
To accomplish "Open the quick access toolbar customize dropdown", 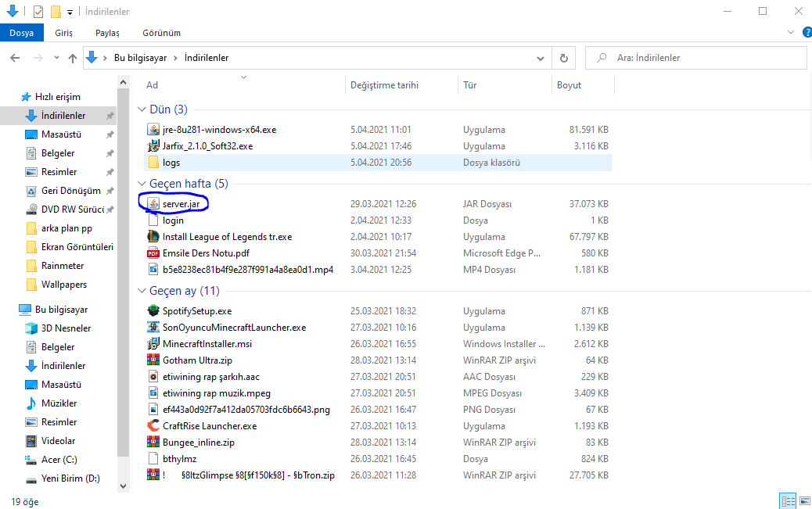I will (70, 12).
